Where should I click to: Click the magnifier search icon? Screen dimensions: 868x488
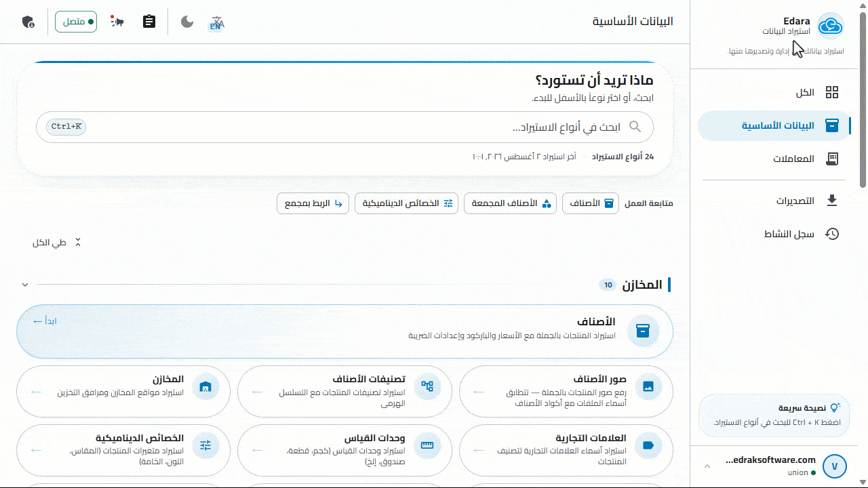pyautogui.click(x=635, y=127)
